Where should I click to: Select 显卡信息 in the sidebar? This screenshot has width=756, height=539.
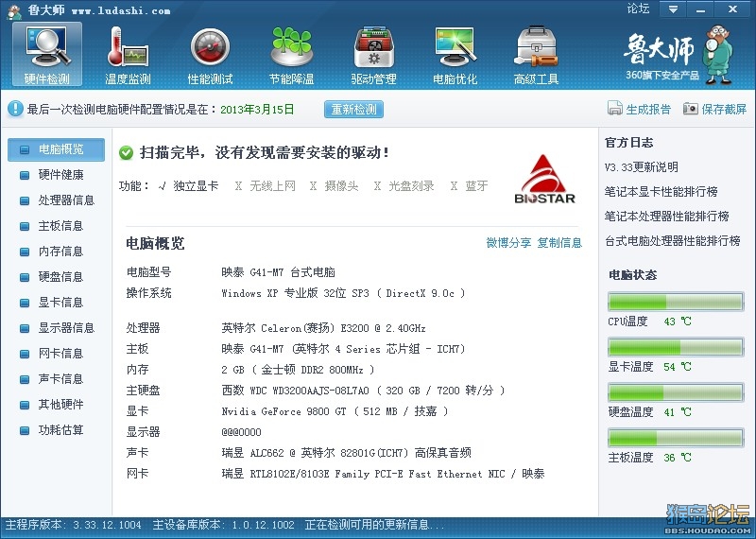(x=56, y=303)
